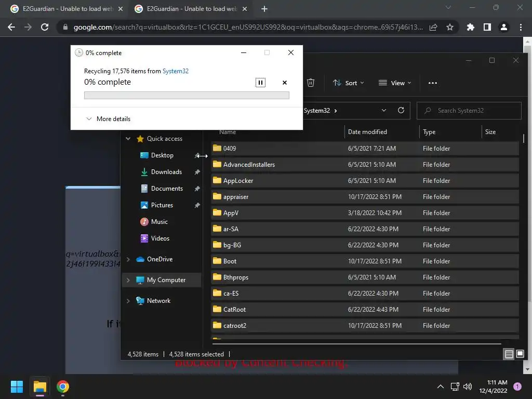The height and width of the screenshot is (399, 532).
Task: Select the AdvancedInstallers folder
Action: click(365, 164)
